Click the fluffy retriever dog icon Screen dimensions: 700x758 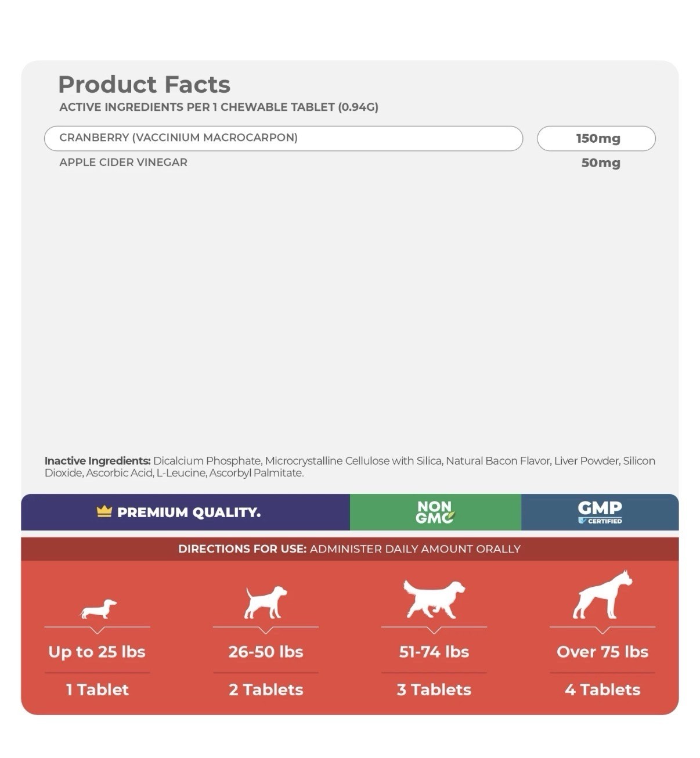(434, 599)
